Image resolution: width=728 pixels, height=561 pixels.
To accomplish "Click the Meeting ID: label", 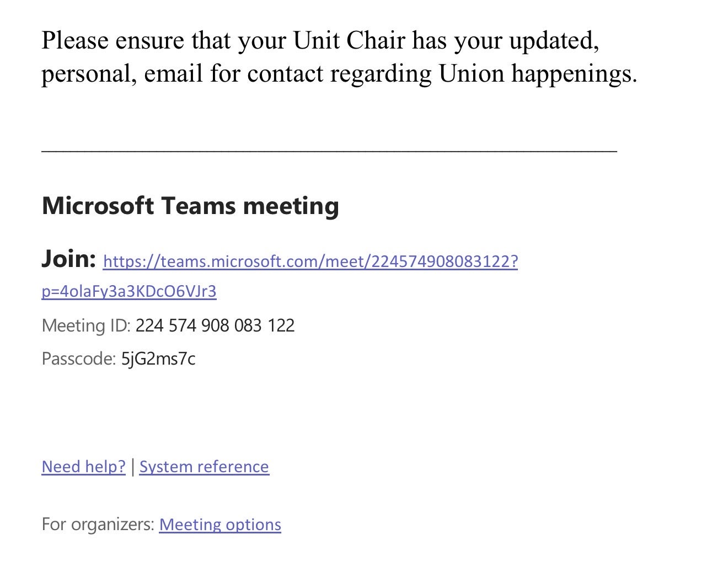I will point(86,325).
